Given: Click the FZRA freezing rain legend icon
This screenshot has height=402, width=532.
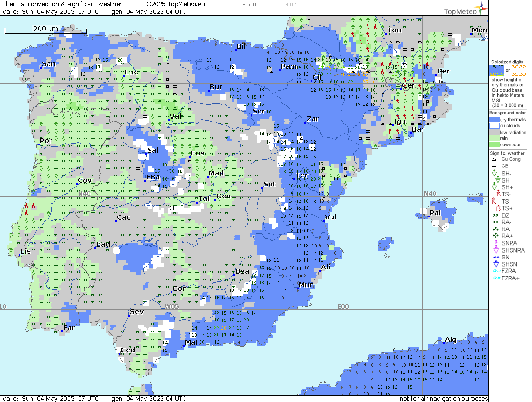Looking at the screenshot, I should (x=496, y=271).
